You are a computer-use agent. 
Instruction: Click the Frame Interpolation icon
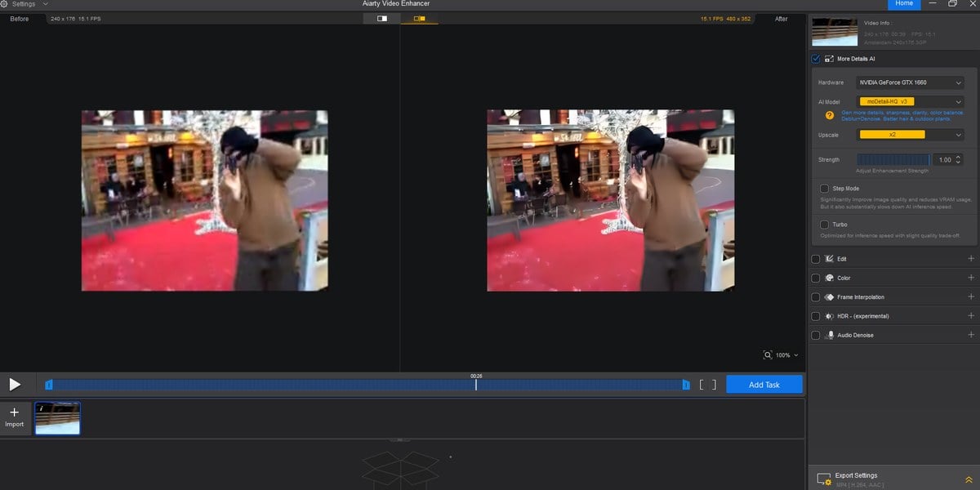click(829, 297)
